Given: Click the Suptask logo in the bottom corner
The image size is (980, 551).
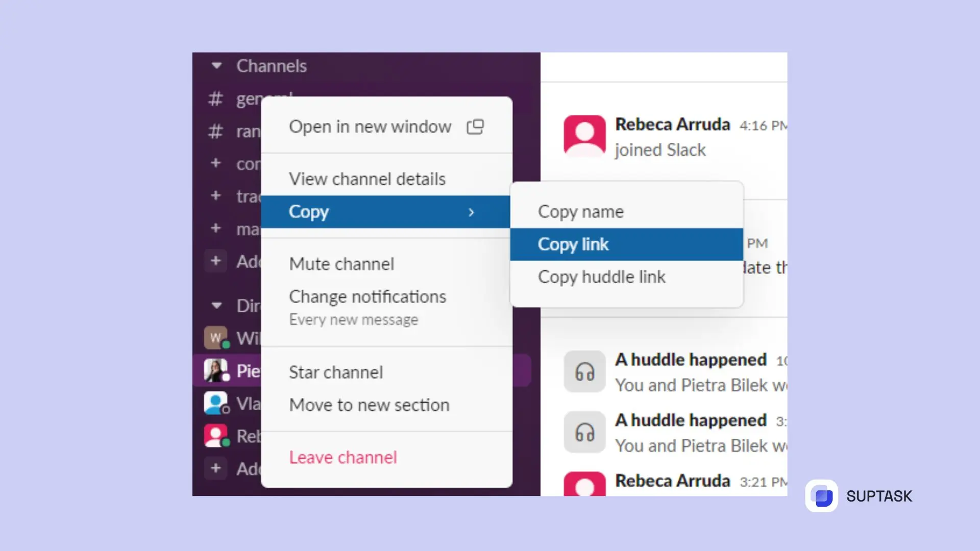Looking at the screenshot, I should click(x=822, y=495).
